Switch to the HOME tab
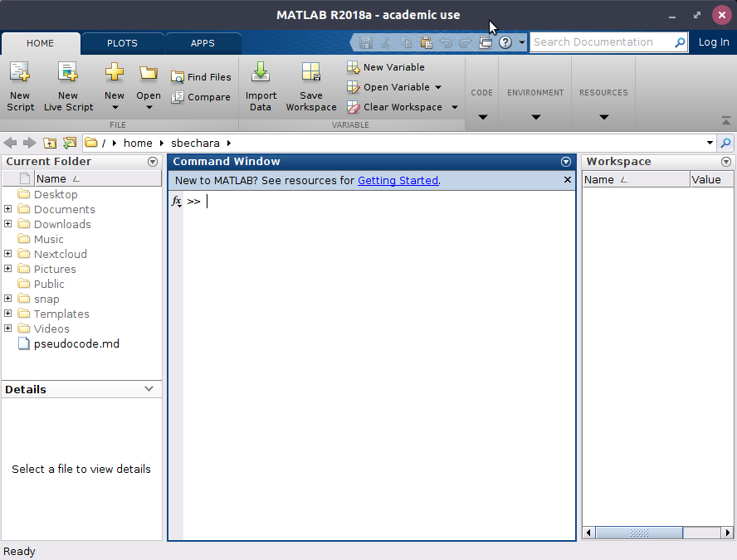 (41, 43)
